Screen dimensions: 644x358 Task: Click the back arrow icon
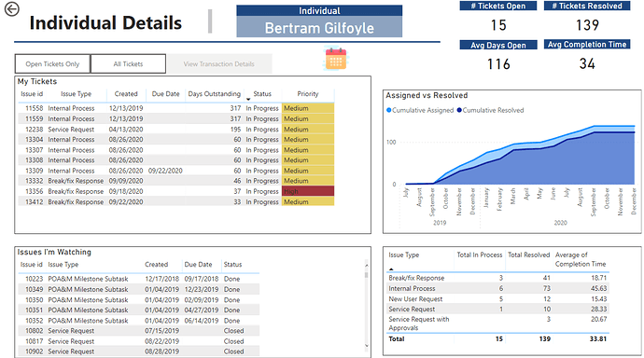(x=12, y=8)
